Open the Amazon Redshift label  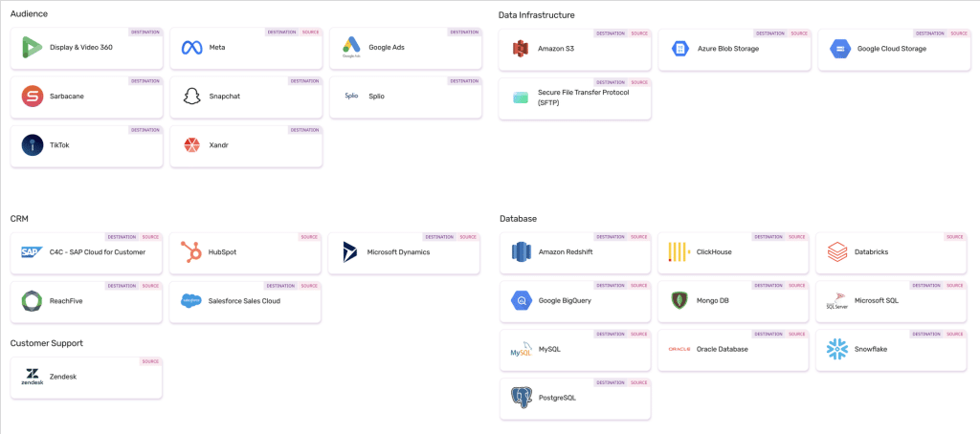coord(566,252)
